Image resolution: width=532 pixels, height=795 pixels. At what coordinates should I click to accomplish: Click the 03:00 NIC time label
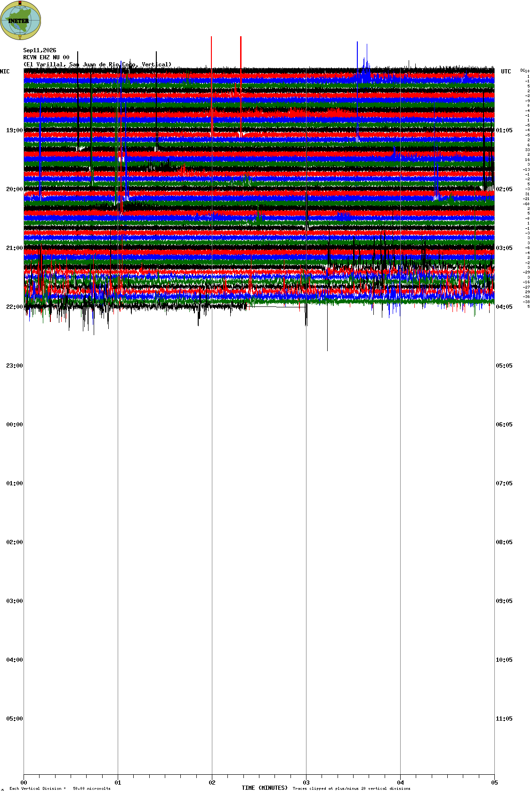point(15,601)
